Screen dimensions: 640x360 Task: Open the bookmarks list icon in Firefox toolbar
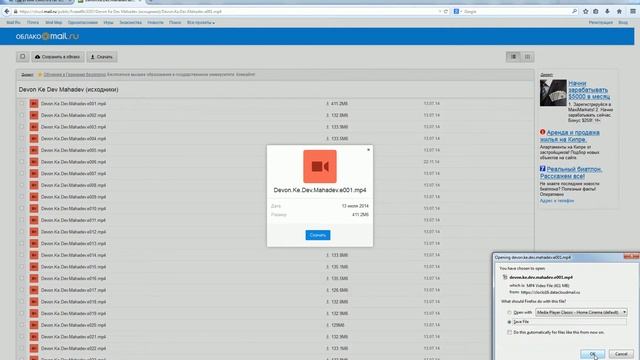(596, 11)
